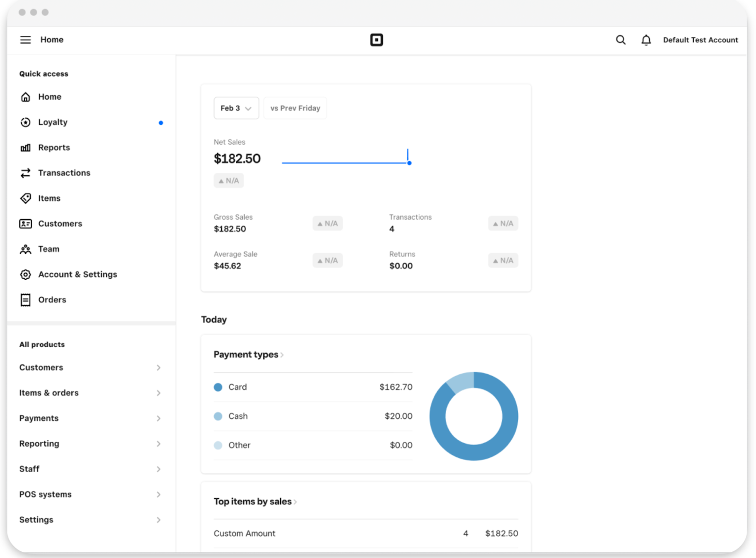Click the notifications bell
Viewport: 756px width, 558px height.
pyautogui.click(x=646, y=40)
